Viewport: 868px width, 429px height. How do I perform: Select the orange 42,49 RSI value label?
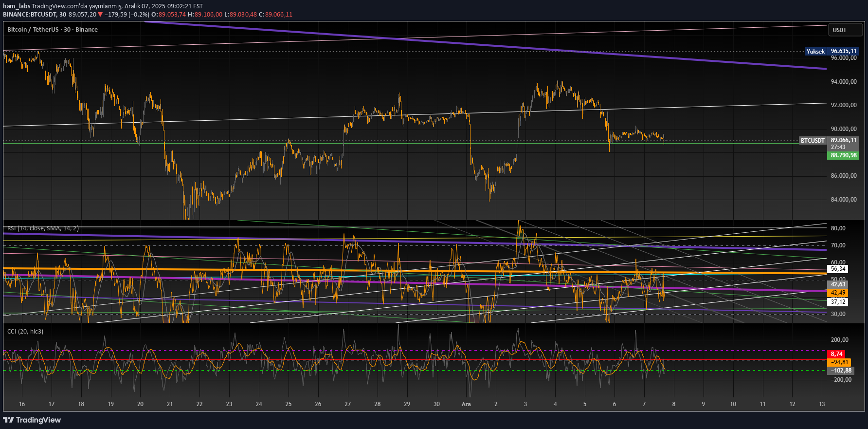(x=838, y=293)
